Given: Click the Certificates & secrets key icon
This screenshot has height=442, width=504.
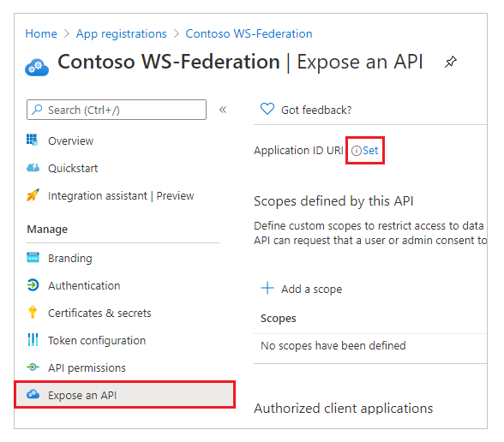Looking at the screenshot, I should click(x=33, y=312).
